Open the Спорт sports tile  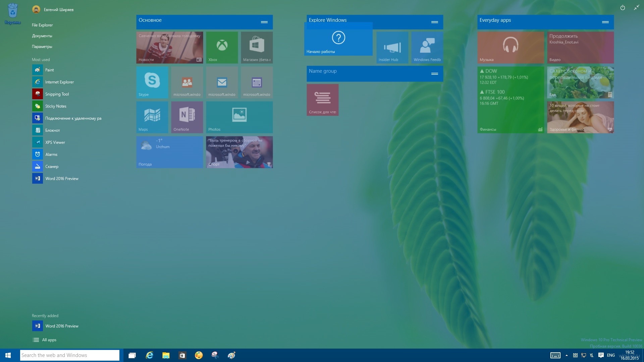(x=239, y=152)
